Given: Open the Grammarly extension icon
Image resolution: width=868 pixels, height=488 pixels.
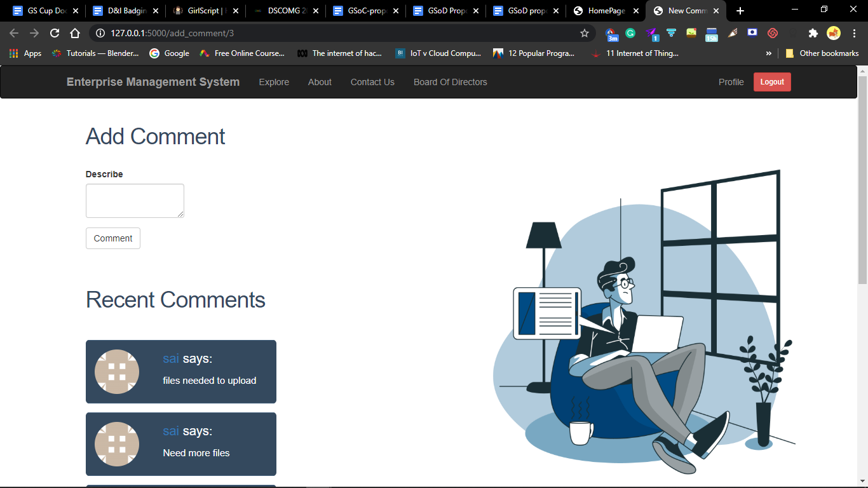Looking at the screenshot, I should [x=630, y=33].
